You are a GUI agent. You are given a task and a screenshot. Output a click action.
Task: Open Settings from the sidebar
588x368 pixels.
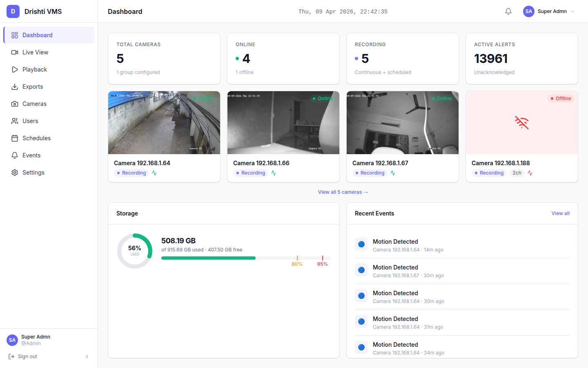click(33, 172)
